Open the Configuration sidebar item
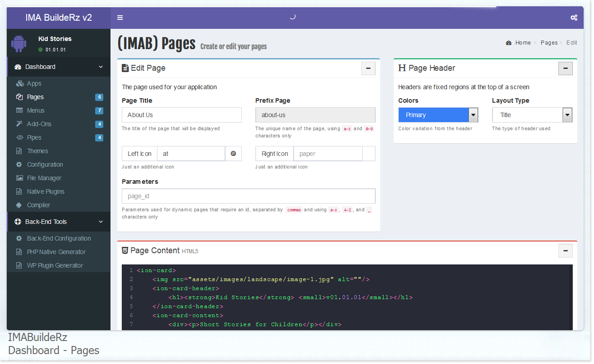Viewport: 594px width, 364px height. tap(45, 164)
